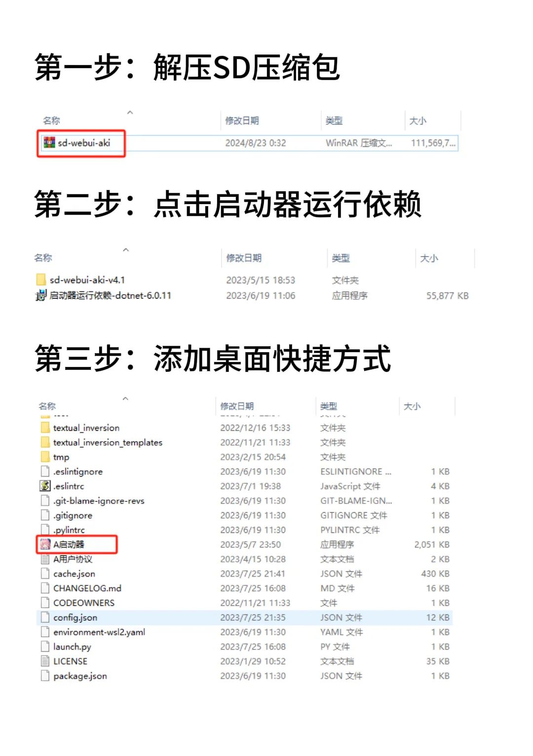
Task: Open the sd-webui-aki-v4.1 folder icon
Action: 41,280
